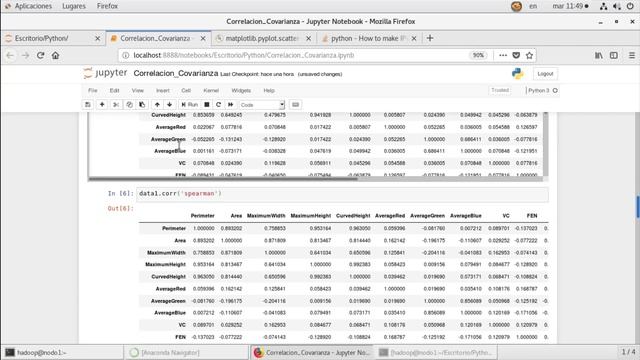640x360 pixels.
Task: Click the Trusted notebook indicator
Action: [x=500, y=90]
